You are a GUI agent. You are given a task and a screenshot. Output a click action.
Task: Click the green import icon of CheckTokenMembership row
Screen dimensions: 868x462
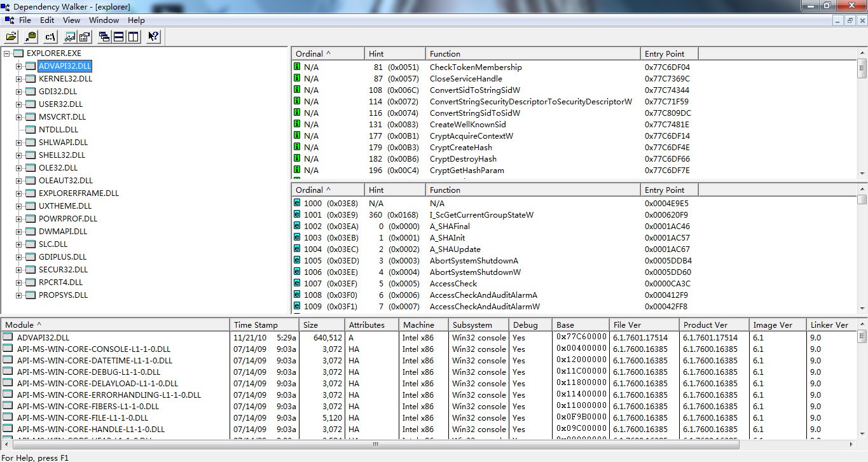click(297, 67)
